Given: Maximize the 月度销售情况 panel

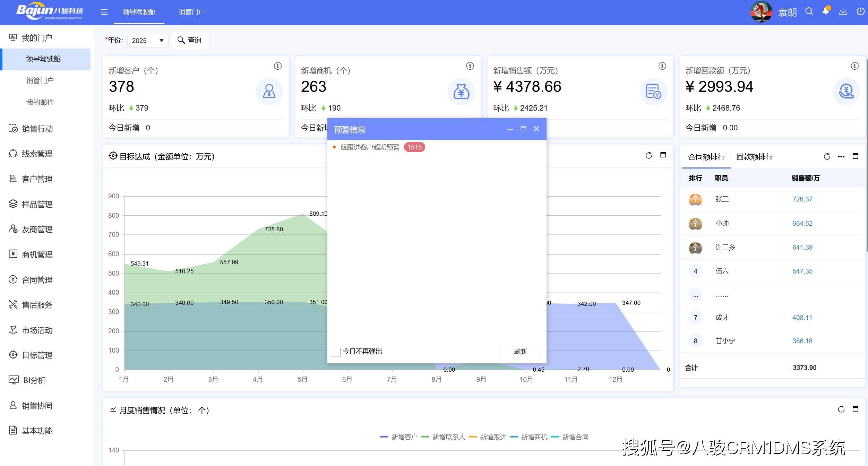Looking at the screenshot, I should (x=856, y=409).
